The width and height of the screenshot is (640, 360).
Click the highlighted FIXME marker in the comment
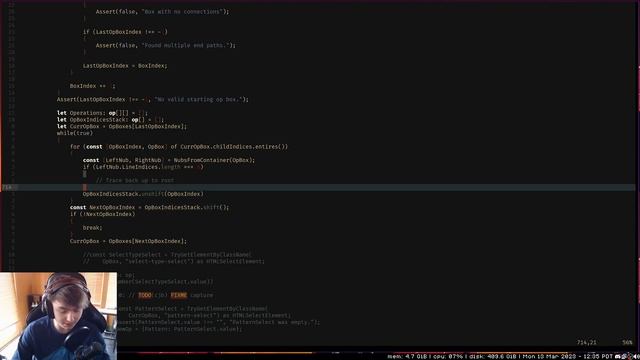click(x=179, y=295)
